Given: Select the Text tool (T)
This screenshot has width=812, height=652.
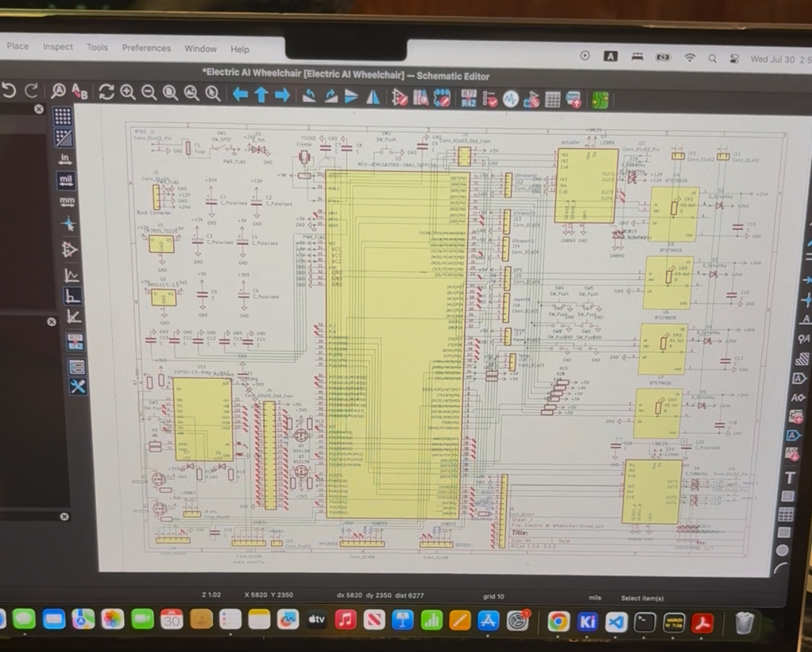Looking at the screenshot, I should click(x=790, y=478).
